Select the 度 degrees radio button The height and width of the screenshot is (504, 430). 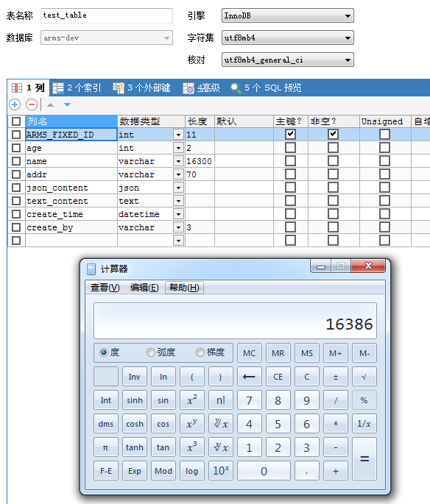click(x=104, y=352)
